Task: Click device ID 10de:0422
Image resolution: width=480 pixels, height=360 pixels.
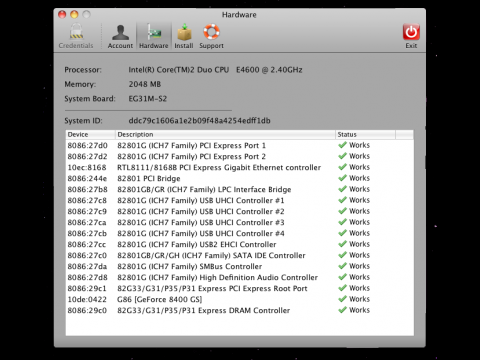Action: 87,299
